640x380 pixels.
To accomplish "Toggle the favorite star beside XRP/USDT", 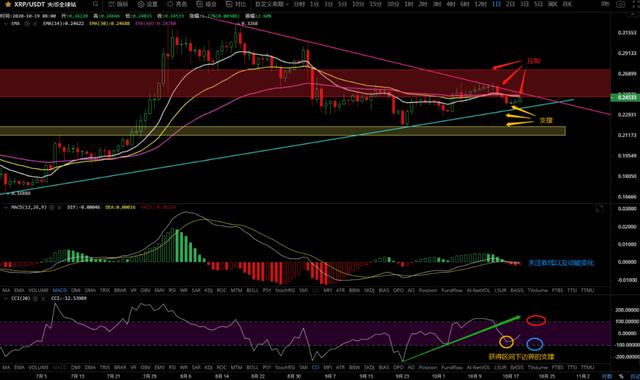I will [x=8, y=4].
